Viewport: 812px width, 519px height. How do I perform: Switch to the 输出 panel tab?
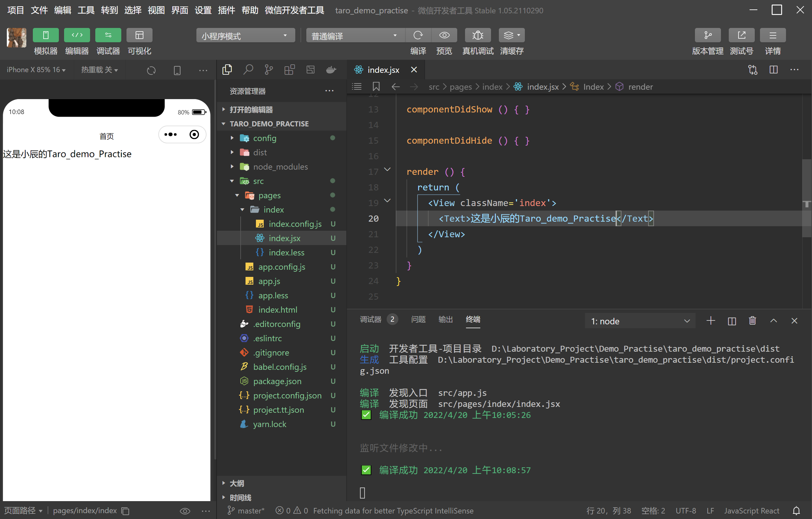446,319
